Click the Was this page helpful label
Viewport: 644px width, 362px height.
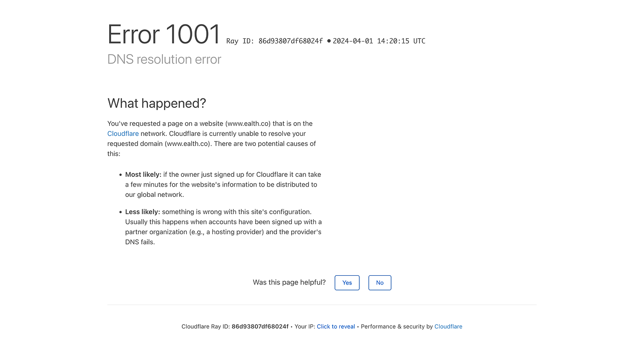[x=289, y=282]
